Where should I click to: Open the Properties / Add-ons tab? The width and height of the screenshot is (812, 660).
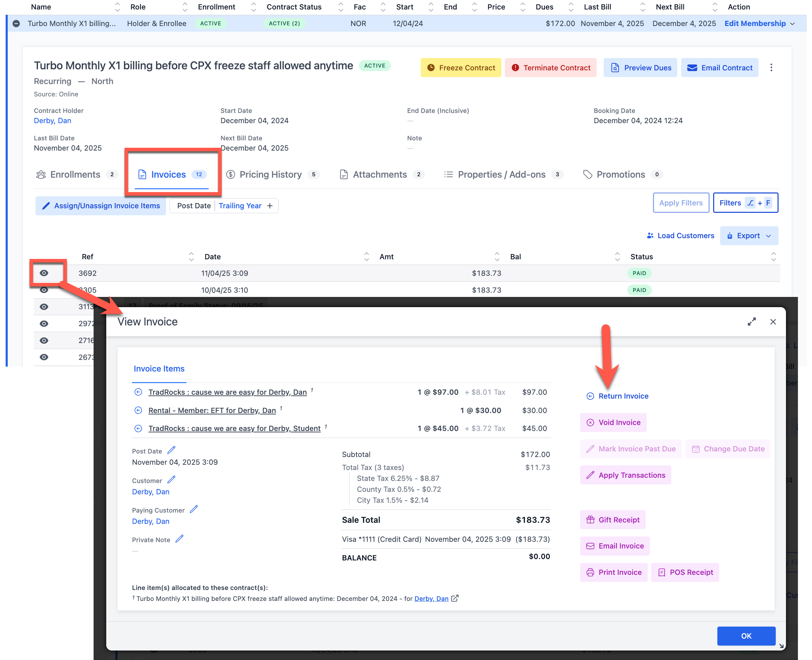coord(501,174)
